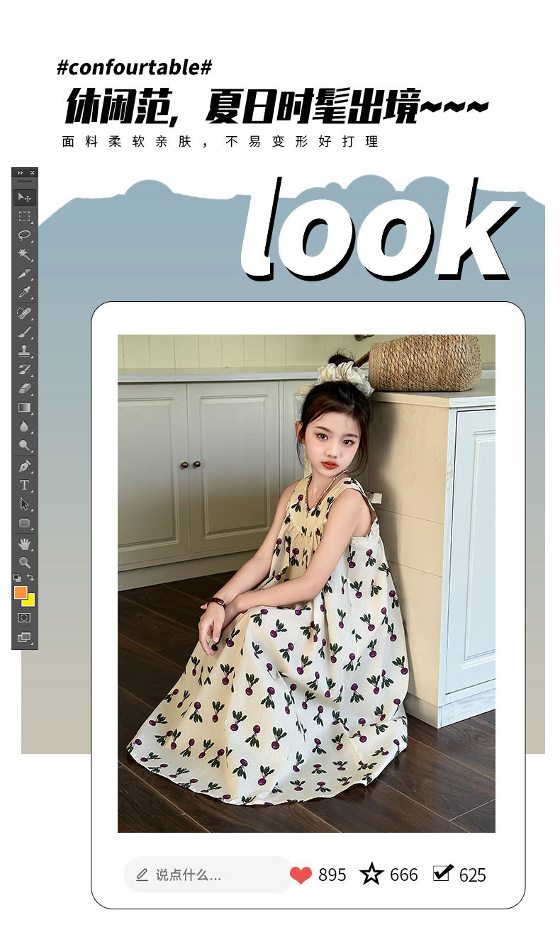
Task: Favorite the post with the star icon
Action: [x=371, y=874]
